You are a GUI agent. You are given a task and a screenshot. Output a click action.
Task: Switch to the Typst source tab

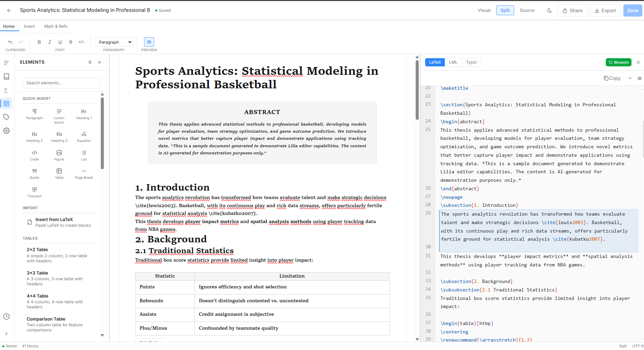[x=471, y=62]
